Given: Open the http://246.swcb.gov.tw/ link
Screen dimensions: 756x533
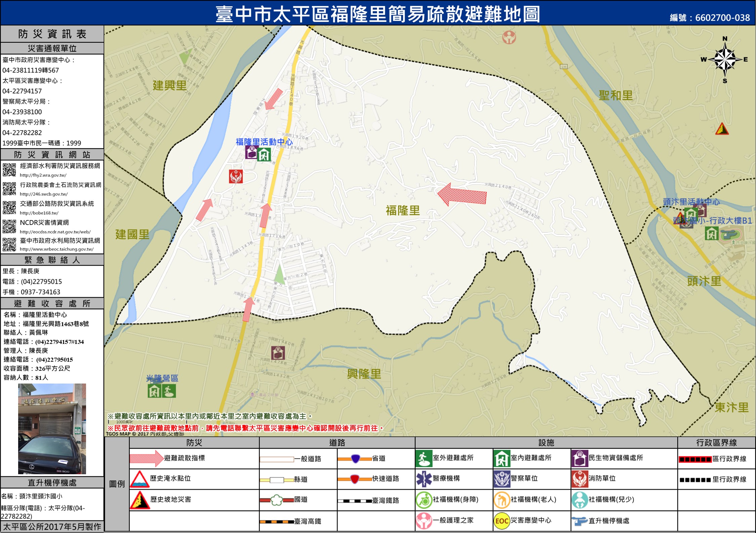Looking at the screenshot, I should tap(44, 194).
